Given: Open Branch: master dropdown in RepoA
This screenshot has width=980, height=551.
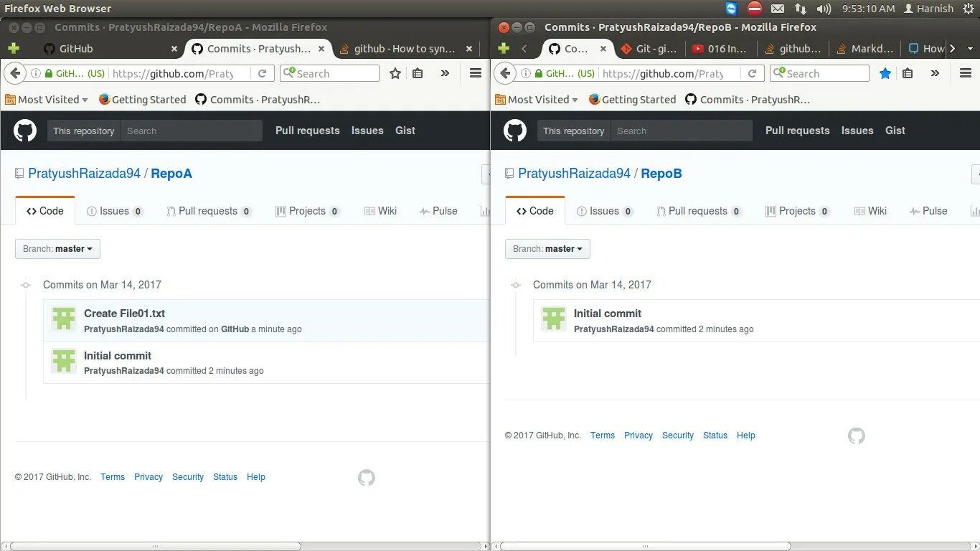Looking at the screenshot, I should (57, 249).
